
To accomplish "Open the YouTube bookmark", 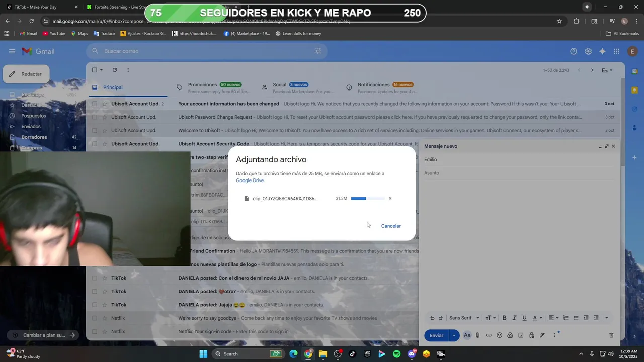I will coord(54,34).
